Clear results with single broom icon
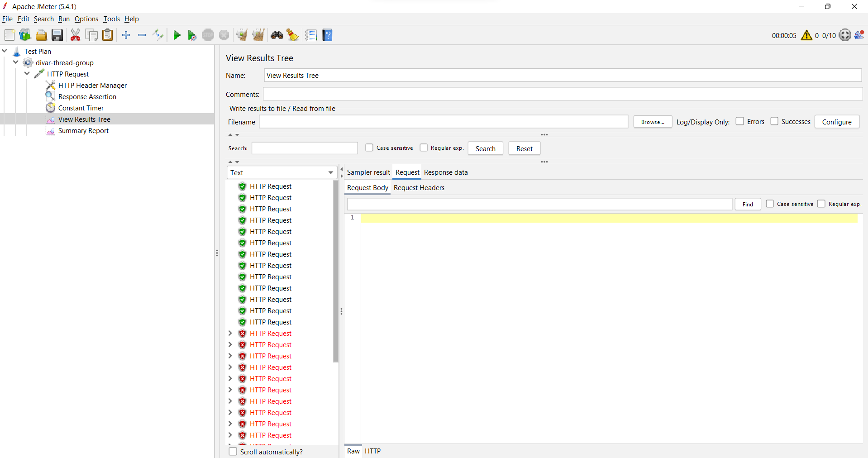Viewport: 868px width, 458px height. tap(242, 35)
